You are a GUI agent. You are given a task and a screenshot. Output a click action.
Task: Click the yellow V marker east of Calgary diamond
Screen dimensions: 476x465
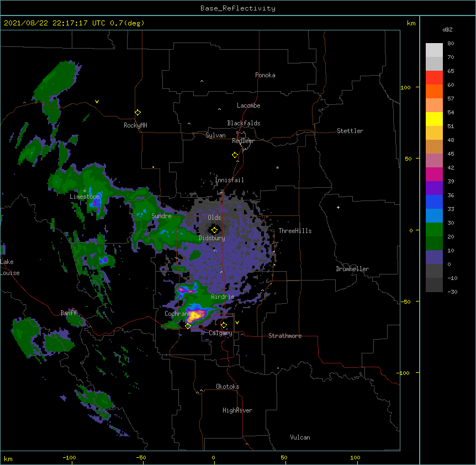pos(237,323)
